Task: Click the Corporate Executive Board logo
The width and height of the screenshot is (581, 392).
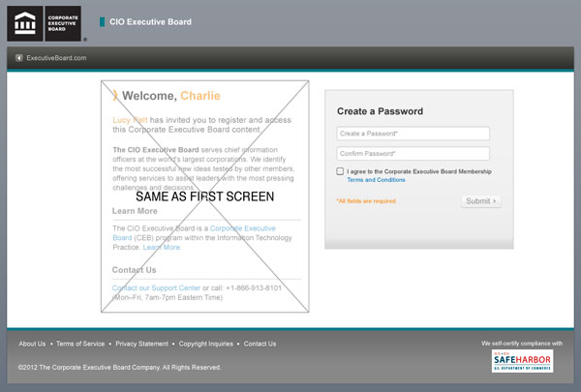Action: pyautogui.click(x=46, y=22)
